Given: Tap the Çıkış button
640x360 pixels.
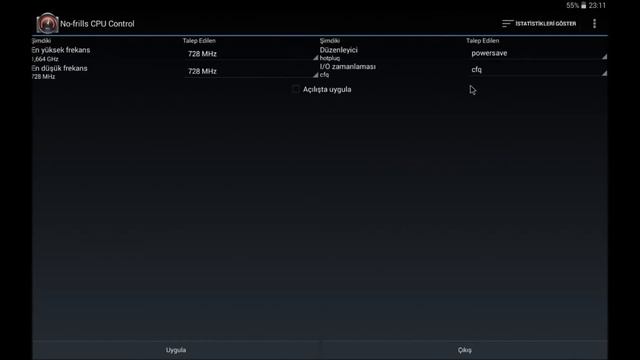Looking at the screenshot, I should click(x=464, y=350).
